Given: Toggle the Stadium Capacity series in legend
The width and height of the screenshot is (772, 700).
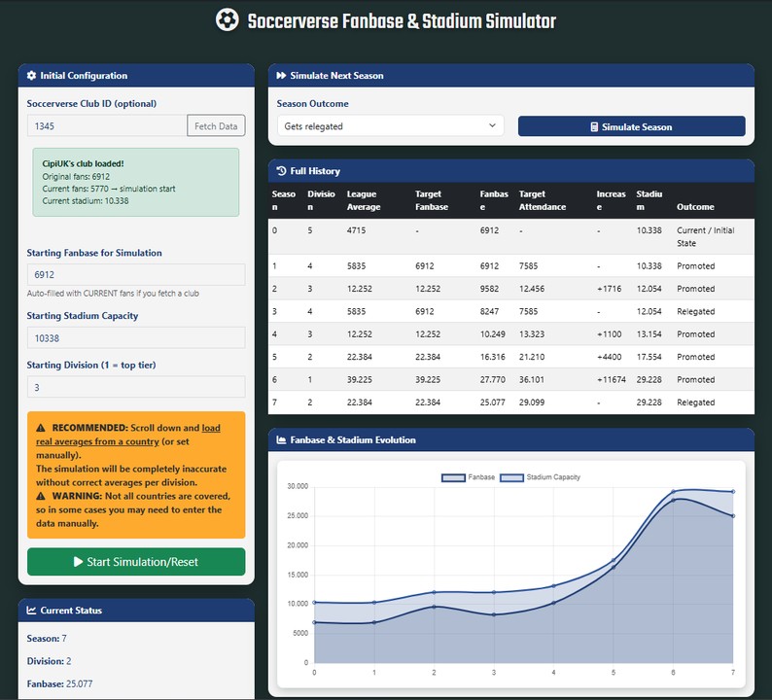Looking at the screenshot, I should click(x=552, y=477).
